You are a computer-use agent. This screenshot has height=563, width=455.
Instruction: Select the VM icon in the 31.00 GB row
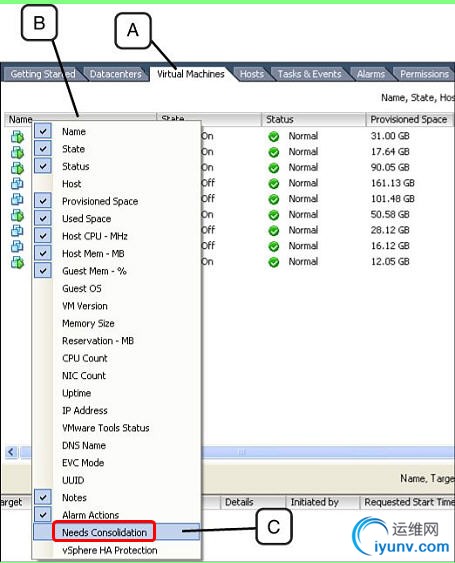pyautogui.click(x=17, y=136)
